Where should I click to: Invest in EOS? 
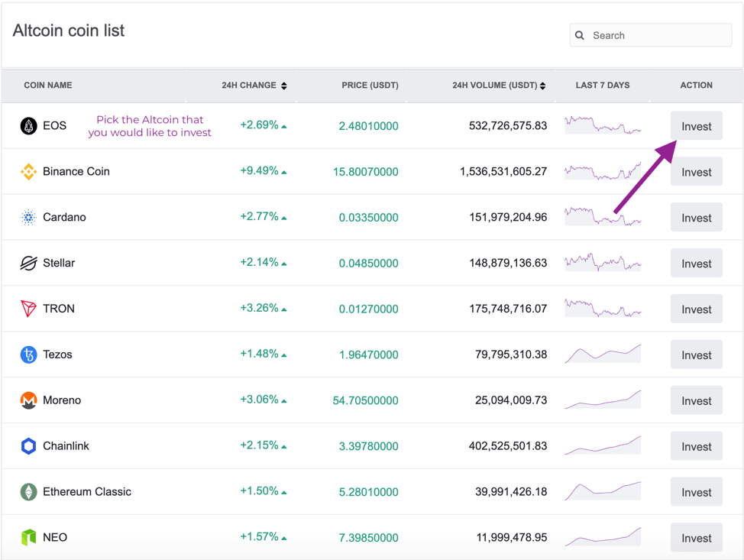click(x=696, y=126)
